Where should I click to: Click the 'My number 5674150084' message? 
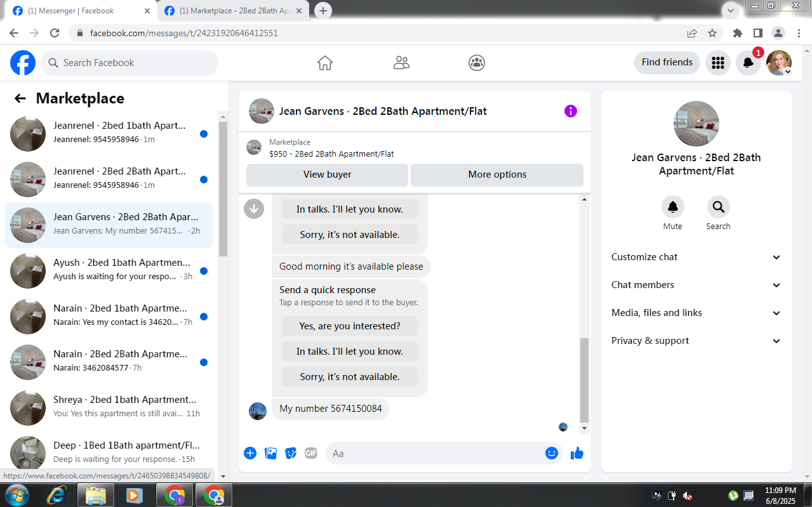331,409
